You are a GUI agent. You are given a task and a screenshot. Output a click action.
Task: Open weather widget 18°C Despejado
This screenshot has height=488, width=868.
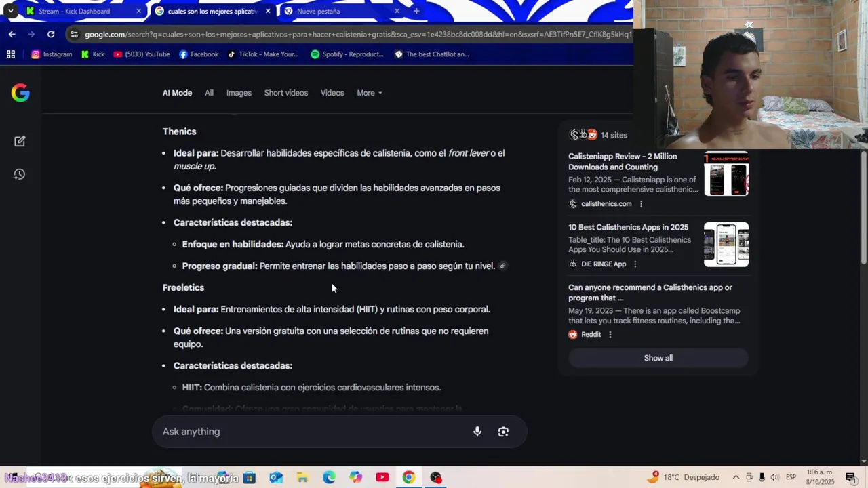[684, 478]
